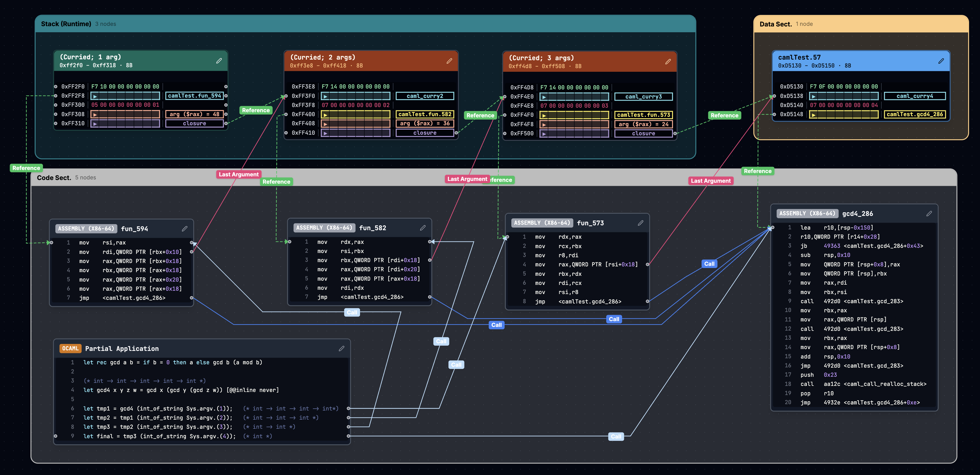Click the 'mov rdi,rdx' line in fun_582
Image resolution: width=980 pixels, height=475 pixels.
click(x=359, y=288)
